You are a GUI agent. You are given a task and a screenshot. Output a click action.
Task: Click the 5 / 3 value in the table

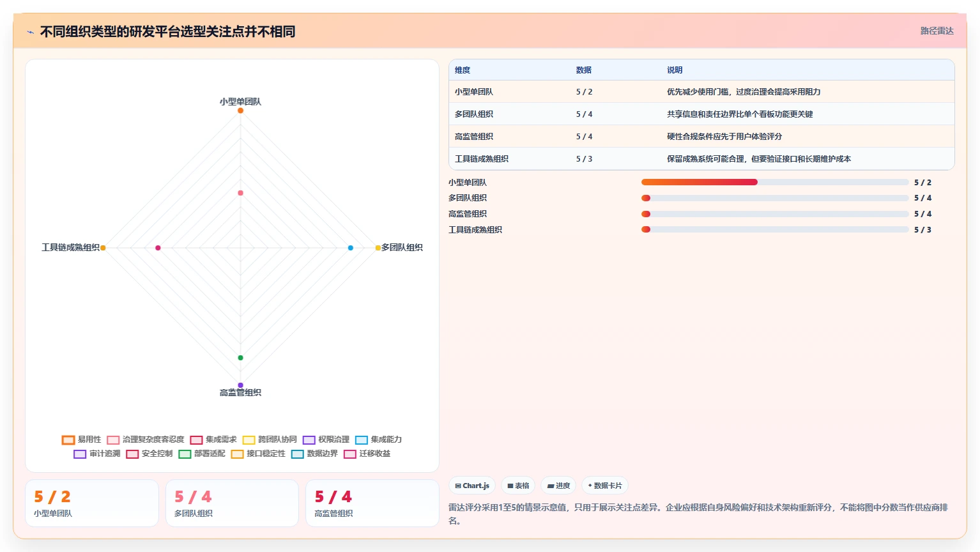pos(584,159)
